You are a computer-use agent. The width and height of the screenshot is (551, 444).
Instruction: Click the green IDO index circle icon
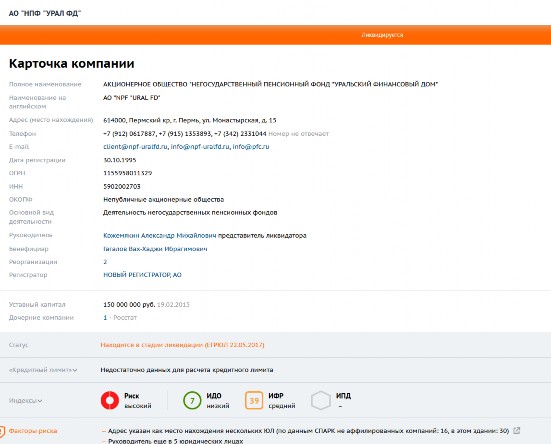click(x=192, y=400)
